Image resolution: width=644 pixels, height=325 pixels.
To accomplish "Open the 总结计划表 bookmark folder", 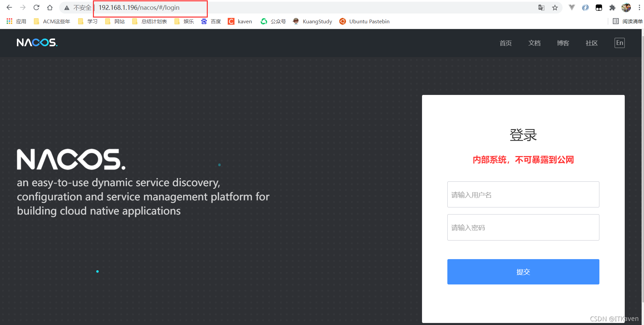I will coord(149,21).
